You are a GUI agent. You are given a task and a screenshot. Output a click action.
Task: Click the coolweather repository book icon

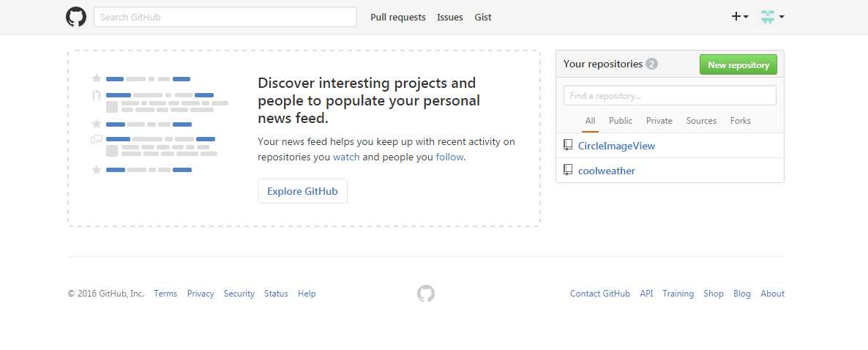568,171
